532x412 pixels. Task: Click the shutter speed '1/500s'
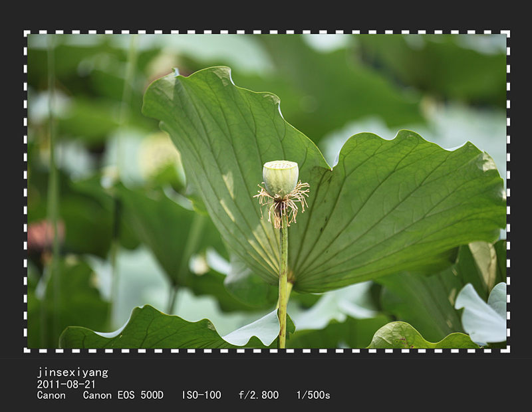coord(313,395)
